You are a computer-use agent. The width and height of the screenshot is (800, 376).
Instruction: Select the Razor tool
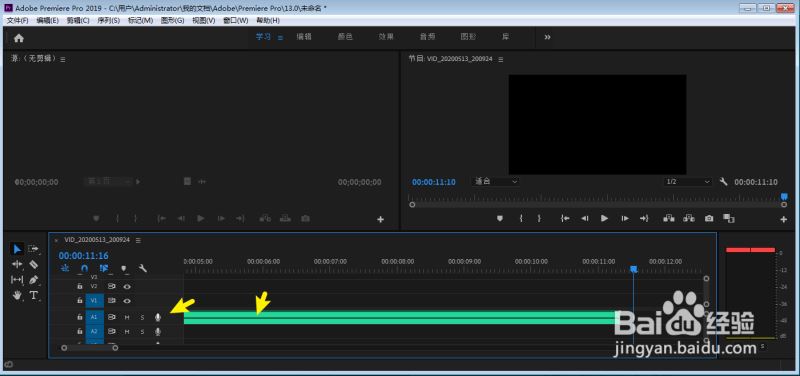pyautogui.click(x=34, y=264)
